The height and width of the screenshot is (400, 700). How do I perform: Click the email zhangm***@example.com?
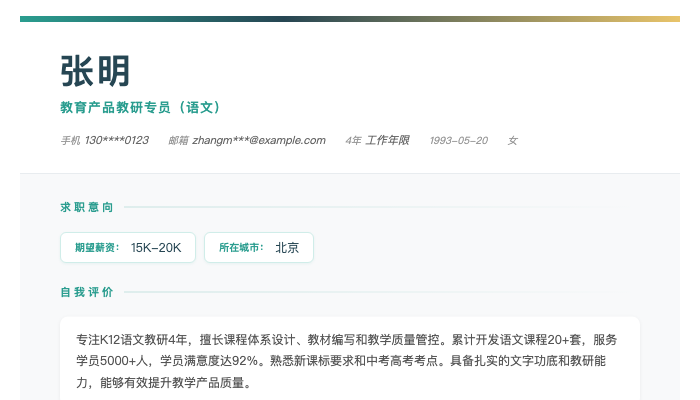[259, 140]
